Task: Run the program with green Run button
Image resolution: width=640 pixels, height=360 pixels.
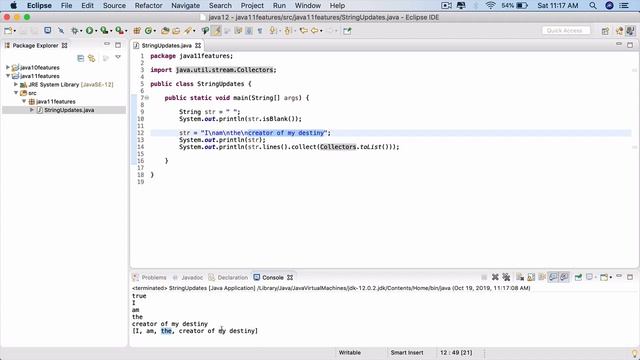Action: pos(89,31)
